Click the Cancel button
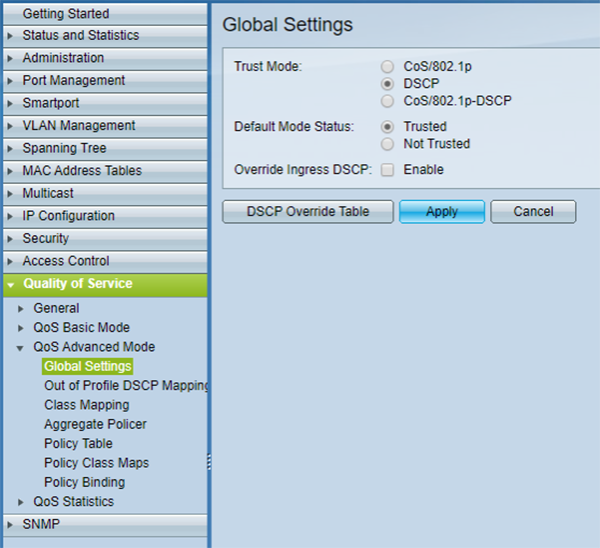 (x=533, y=212)
